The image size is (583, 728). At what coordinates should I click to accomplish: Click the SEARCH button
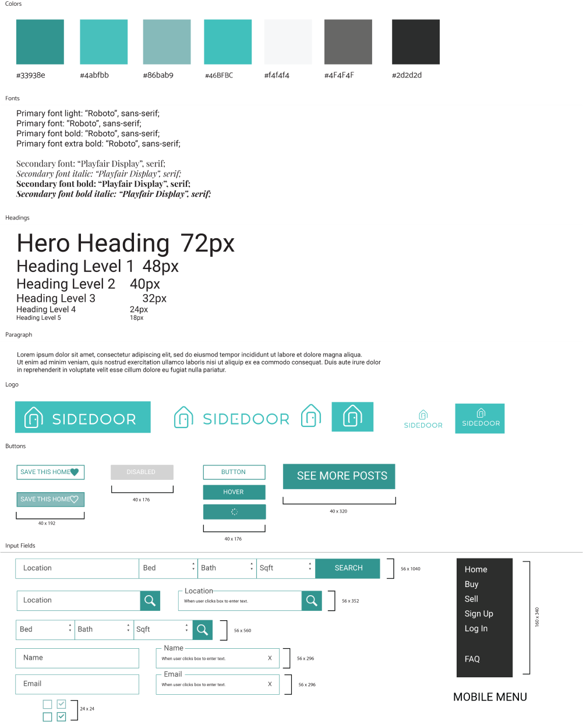(x=347, y=568)
